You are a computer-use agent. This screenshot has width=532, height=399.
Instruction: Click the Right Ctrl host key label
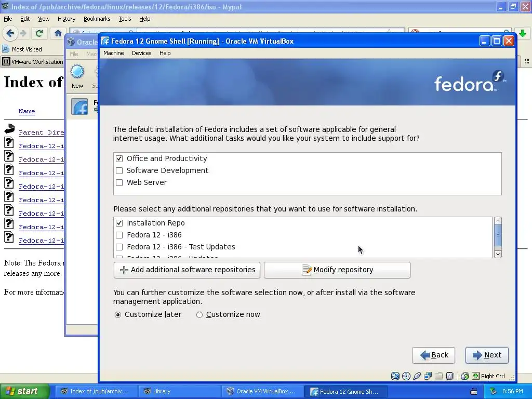(x=493, y=376)
